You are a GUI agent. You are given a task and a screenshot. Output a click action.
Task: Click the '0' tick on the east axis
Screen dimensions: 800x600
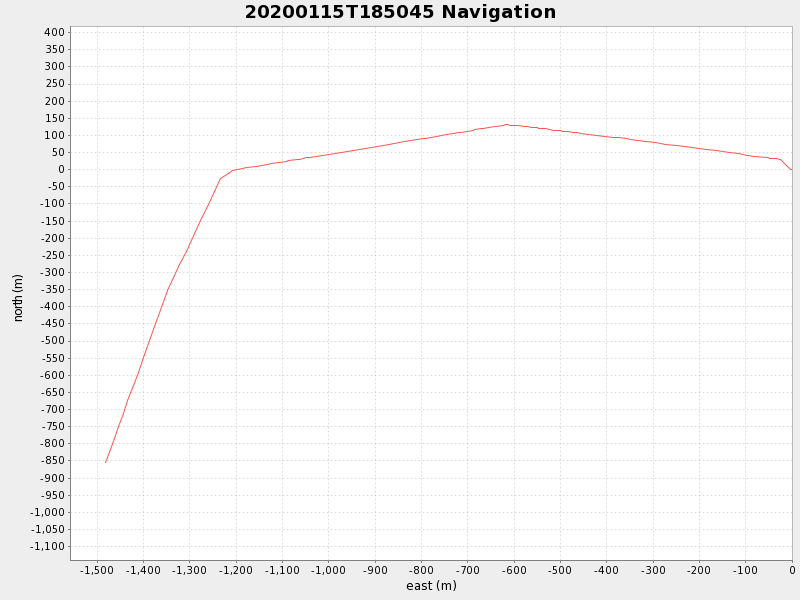[x=791, y=570]
